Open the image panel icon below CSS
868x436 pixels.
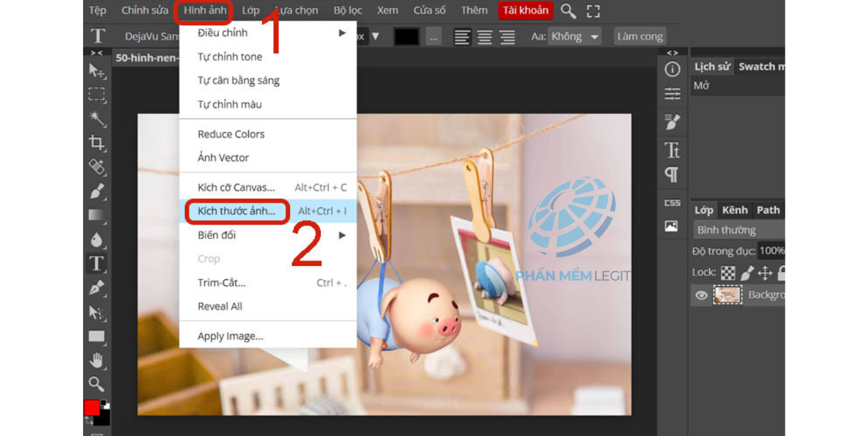[672, 227]
